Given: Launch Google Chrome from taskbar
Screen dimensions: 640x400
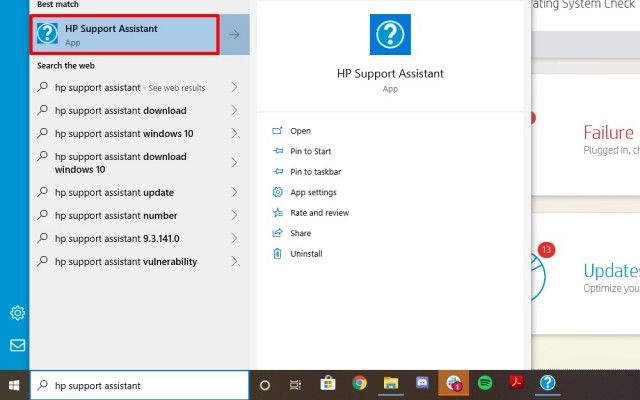Looking at the screenshot, I should (x=359, y=383).
